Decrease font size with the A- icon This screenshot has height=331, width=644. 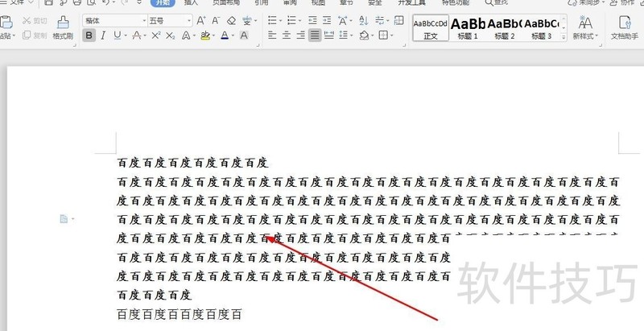coord(216,20)
